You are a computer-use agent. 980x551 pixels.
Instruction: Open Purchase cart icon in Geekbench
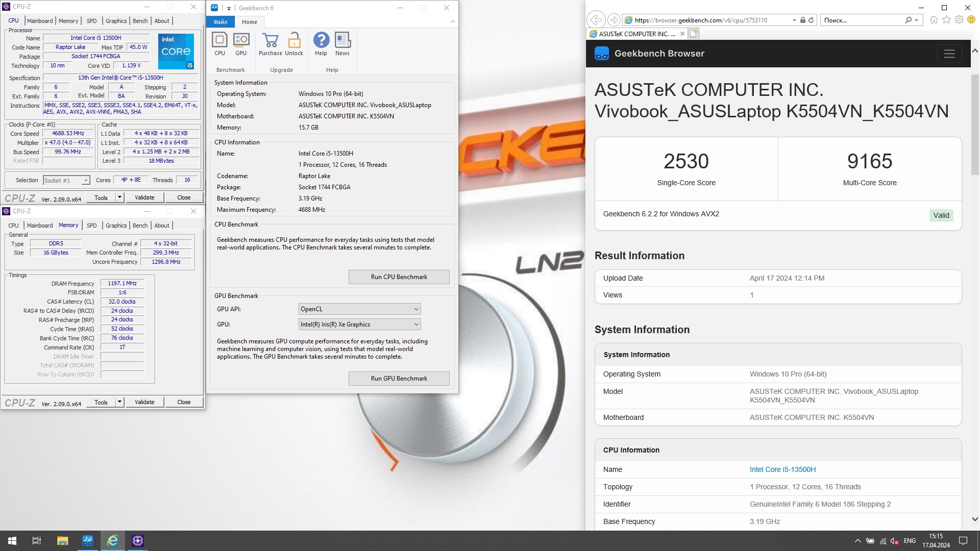[270, 44]
